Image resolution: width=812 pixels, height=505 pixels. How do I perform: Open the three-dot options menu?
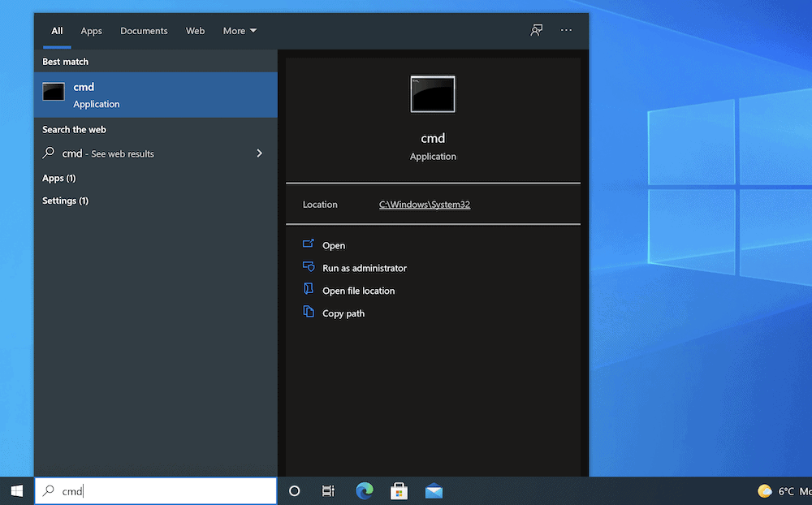(566, 30)
